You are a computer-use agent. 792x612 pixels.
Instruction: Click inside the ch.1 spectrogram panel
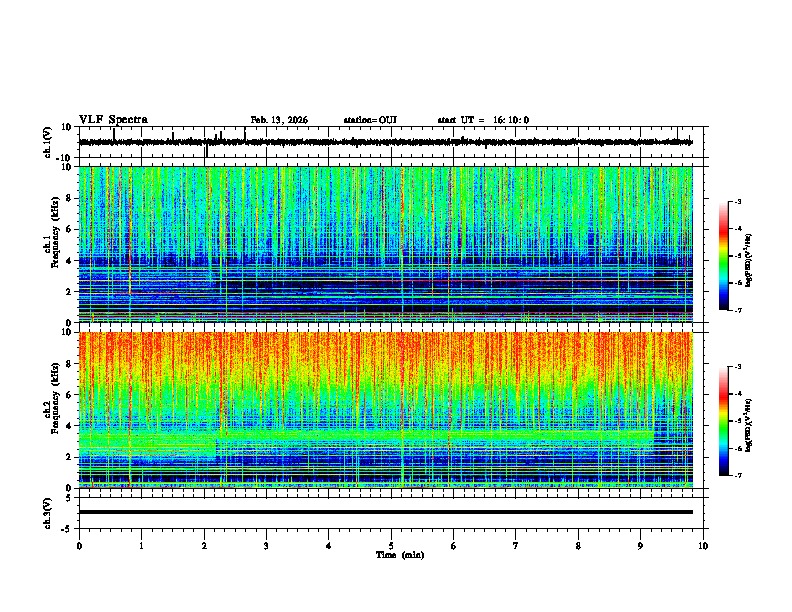385,244
